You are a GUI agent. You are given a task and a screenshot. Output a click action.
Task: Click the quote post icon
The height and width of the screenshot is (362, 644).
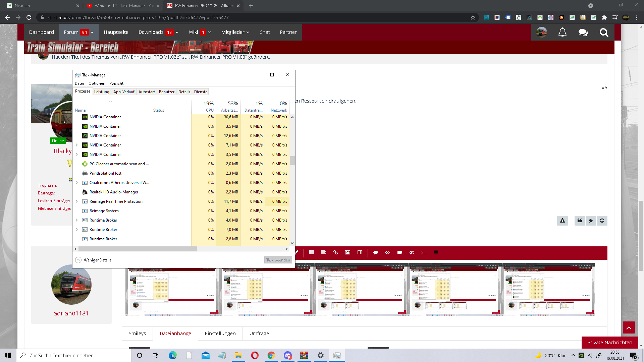tap(580, 221)
